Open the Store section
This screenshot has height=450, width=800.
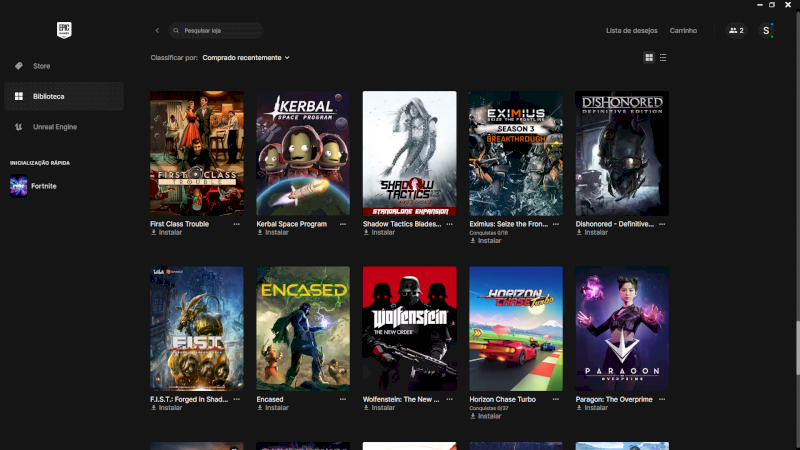pos(64,66)
